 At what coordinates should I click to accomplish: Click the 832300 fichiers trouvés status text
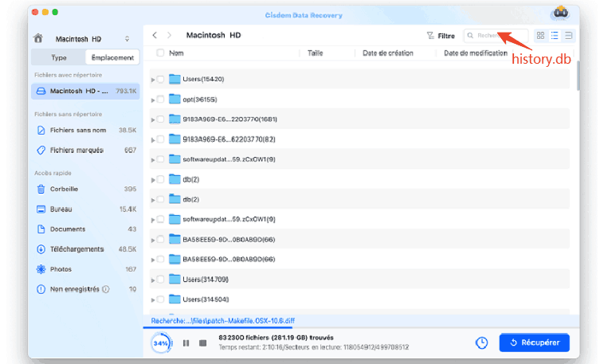276,338
